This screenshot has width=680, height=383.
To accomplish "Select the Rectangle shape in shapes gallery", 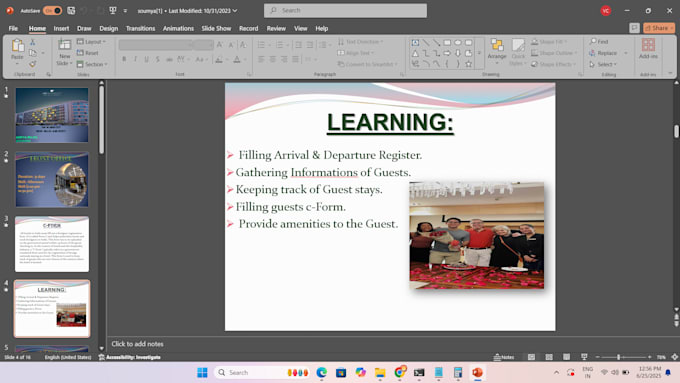I will (447, 43).
